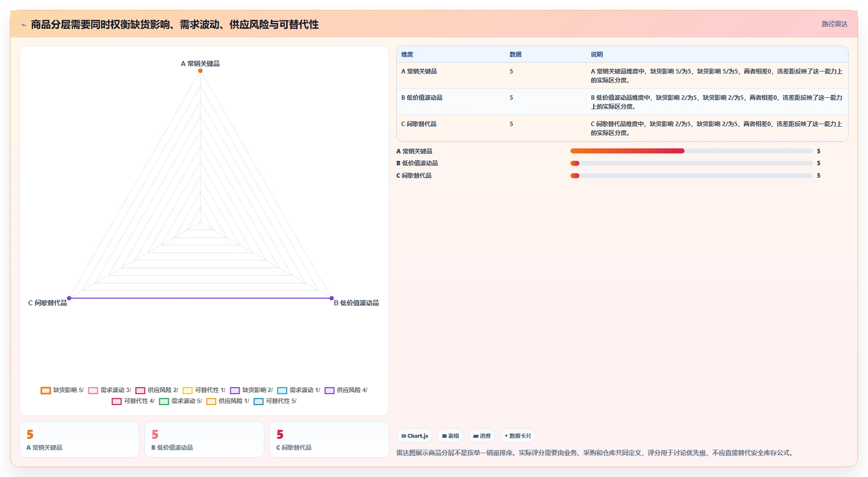Click the orange radar point at A 常销关键品
The image size is (868, 477).
coord(200,71)
